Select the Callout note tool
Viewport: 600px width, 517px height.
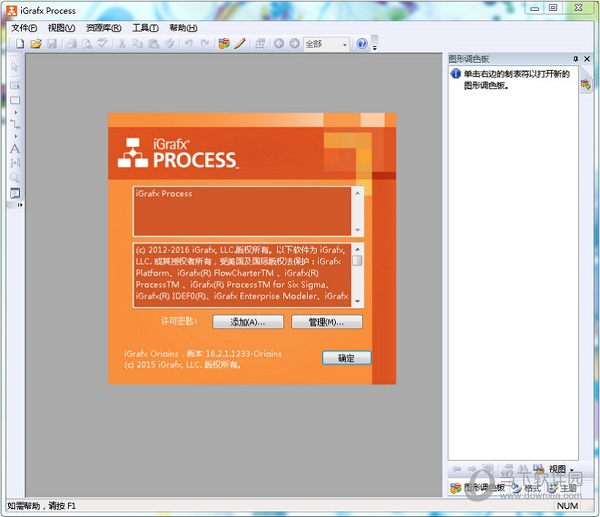pos(15,193)
